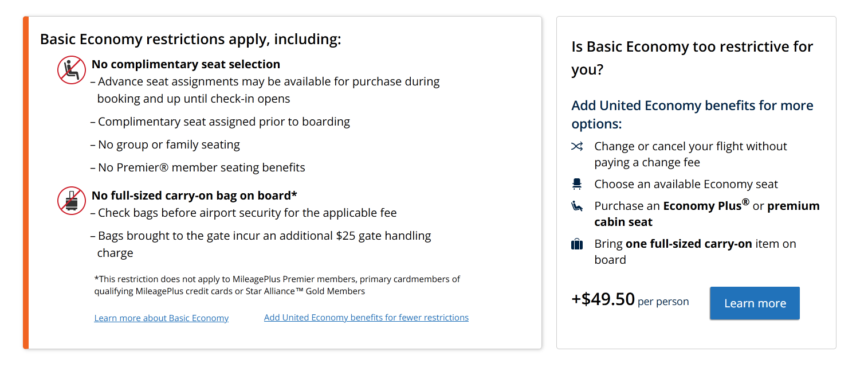Click the Economy seat chair icon

[577, 184]
